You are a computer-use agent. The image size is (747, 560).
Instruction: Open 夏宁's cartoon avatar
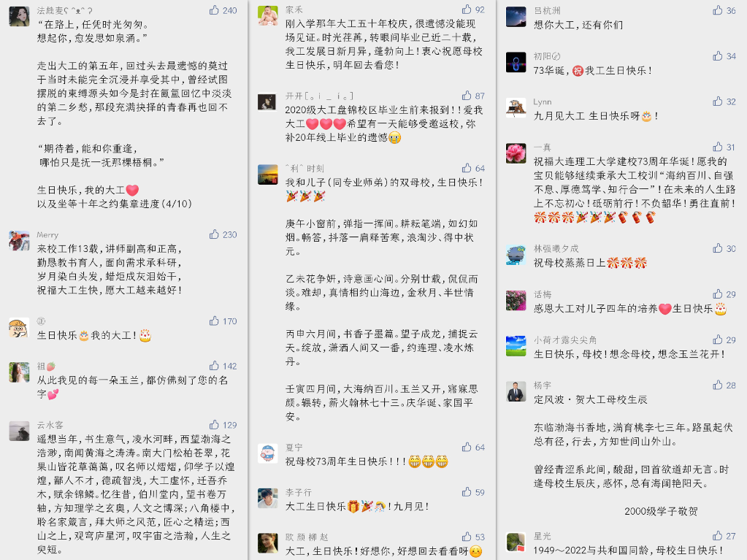(x=268, y=453)
